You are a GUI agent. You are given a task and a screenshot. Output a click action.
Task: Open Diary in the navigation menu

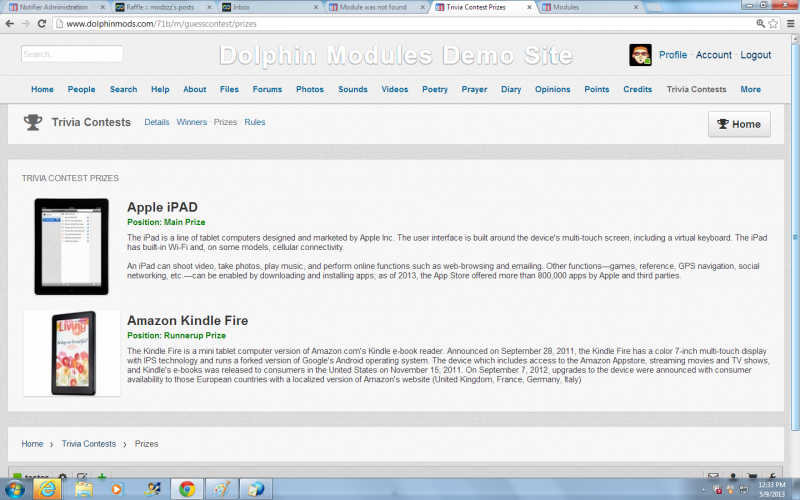tap(511, 89)
